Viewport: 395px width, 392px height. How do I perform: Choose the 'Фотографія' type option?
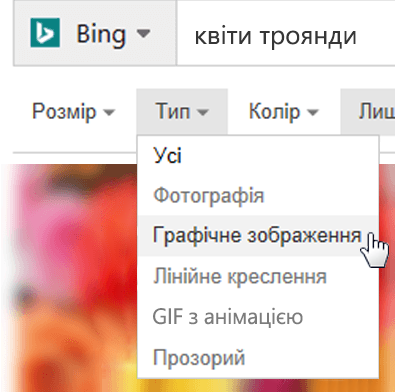pos(258,195)
